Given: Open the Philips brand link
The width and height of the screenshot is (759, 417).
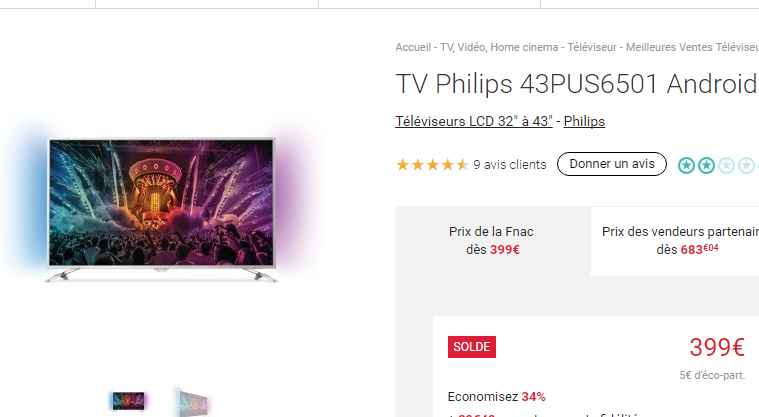Looking at the screenshot, I should pos(584,121).
